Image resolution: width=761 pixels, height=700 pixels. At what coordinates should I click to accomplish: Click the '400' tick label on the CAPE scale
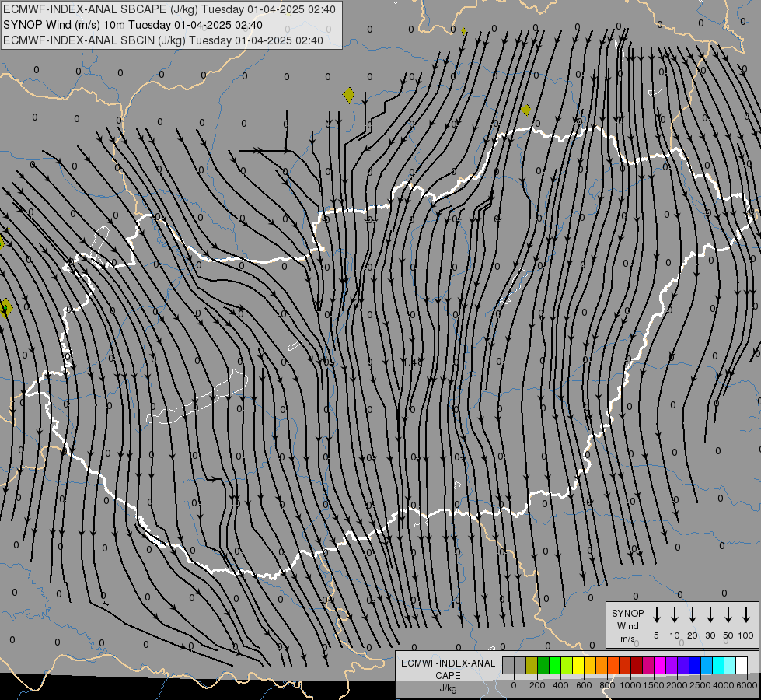pos(560,685)
